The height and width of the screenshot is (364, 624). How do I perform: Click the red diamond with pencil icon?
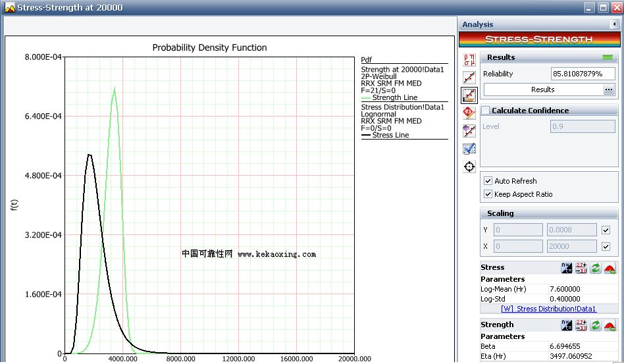pyautogui.click(x=469, y=113)
